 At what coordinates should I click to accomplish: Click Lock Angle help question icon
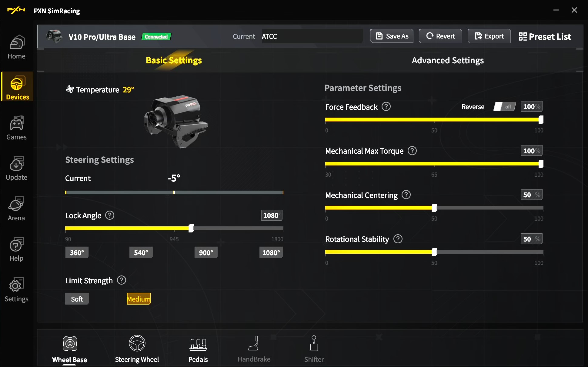tap(109, 215)
